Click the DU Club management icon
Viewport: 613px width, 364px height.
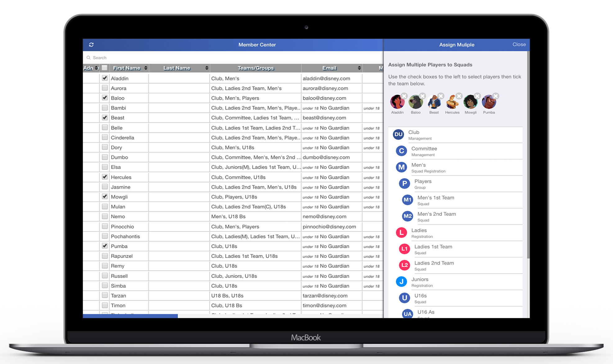click(x=398, y=135)
